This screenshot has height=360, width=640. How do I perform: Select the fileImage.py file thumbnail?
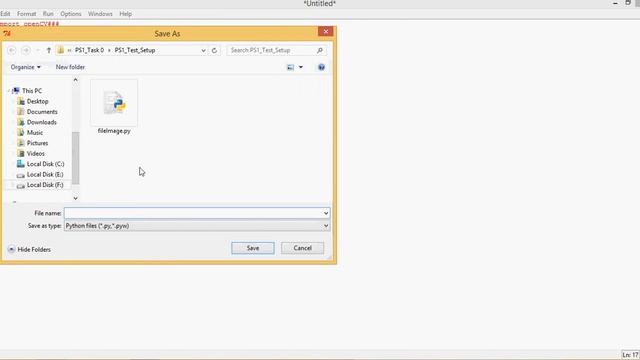click(x=114, y=103)
